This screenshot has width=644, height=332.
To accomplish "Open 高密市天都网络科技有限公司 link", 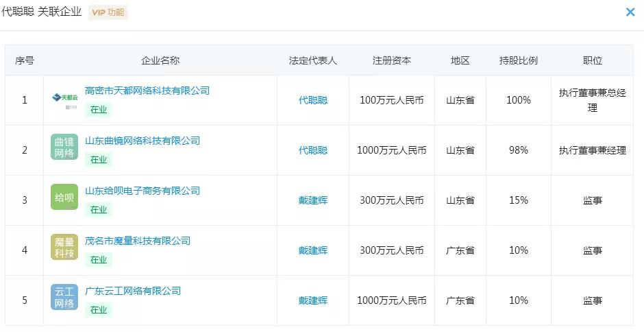I will point(147,91).
